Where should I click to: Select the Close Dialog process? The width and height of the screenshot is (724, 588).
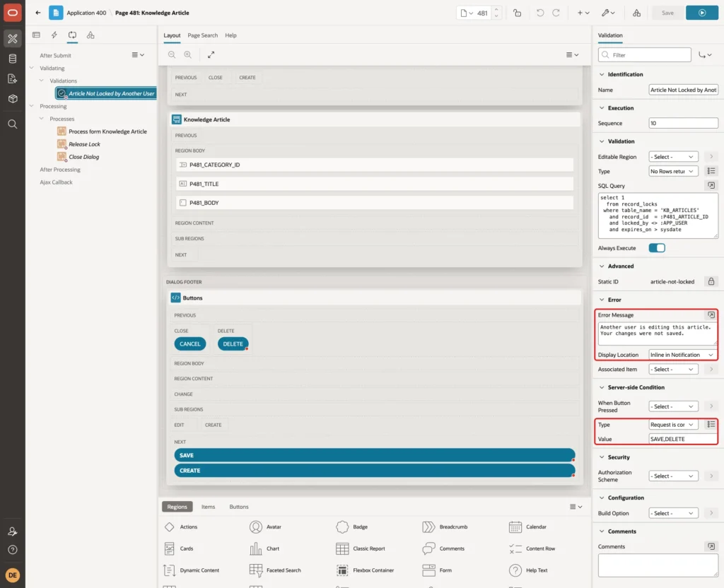click(83, 157)
